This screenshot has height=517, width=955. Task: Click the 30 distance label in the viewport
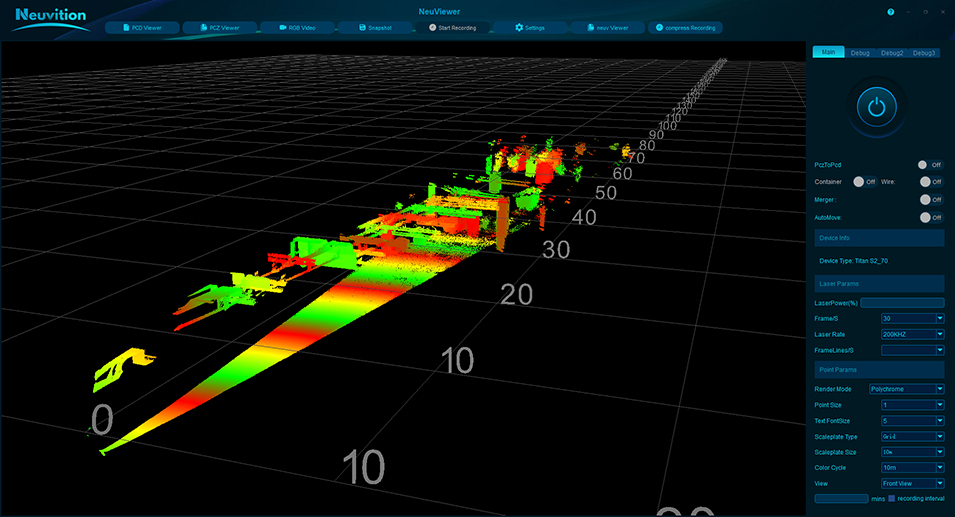(556, 250)
